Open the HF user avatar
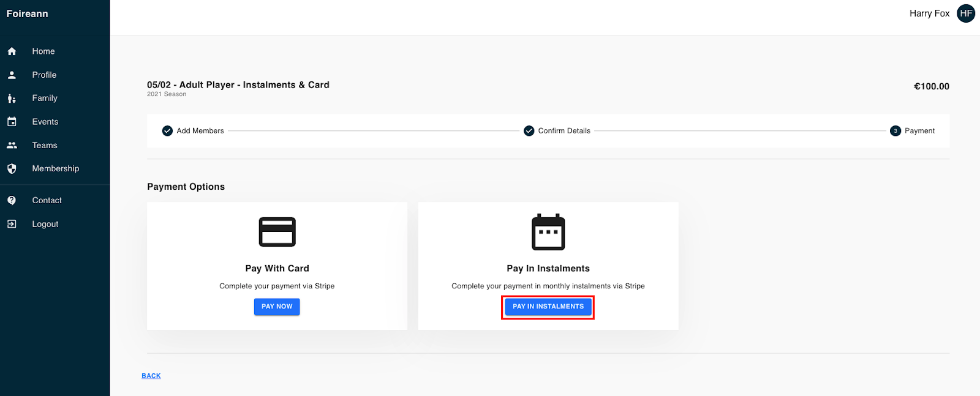 click(966, 13)
